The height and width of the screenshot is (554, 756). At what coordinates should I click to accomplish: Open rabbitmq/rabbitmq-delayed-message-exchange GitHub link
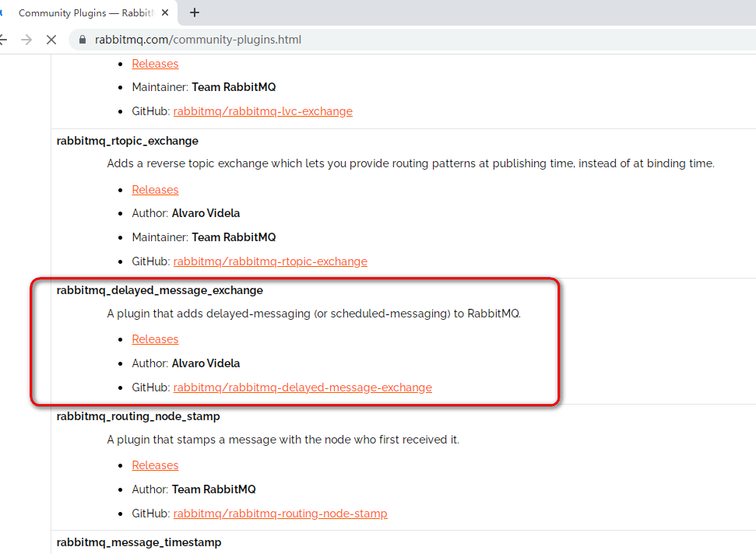point(302,387)
